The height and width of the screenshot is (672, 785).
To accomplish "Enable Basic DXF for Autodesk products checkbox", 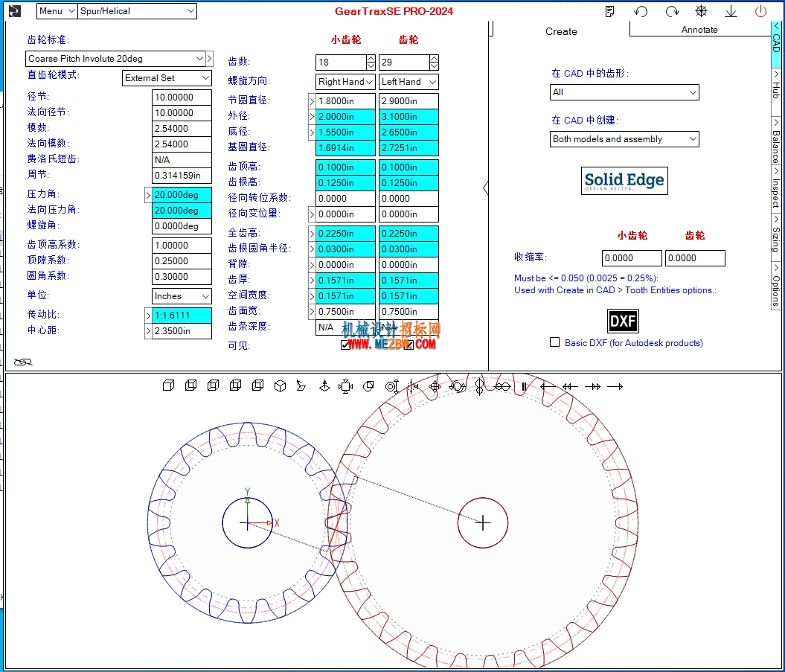I will click(554, 342).
